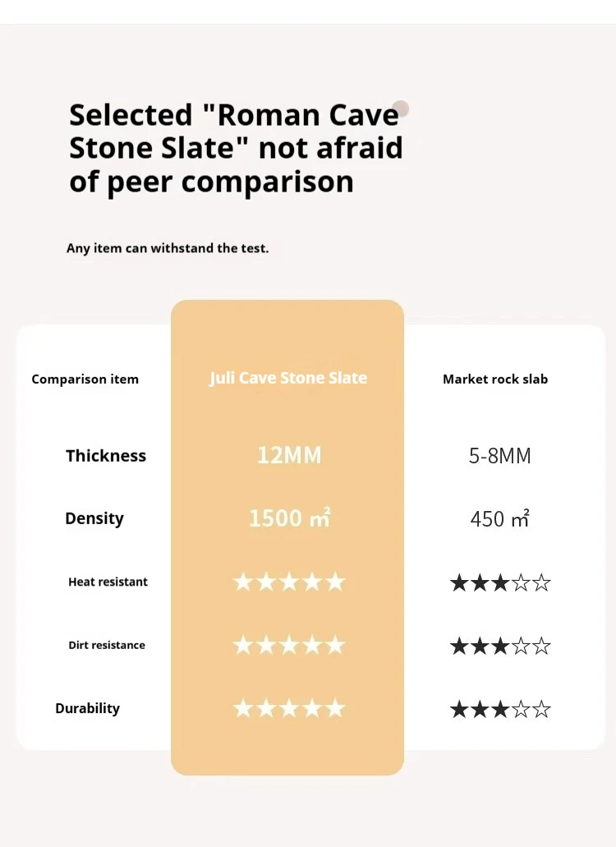Click the Density row label
This screenshot has height=847, width=616.
tap(94, 518)
